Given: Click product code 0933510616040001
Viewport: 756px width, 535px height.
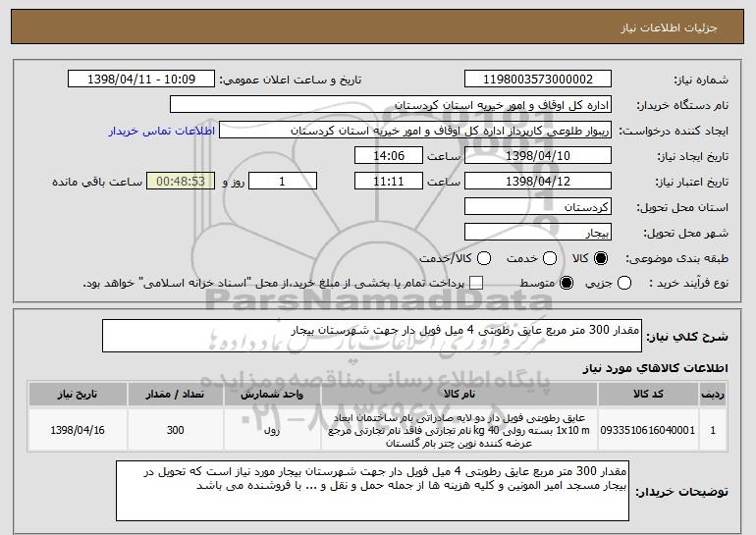Looking at the screenshot, I should tap(648, 430).
